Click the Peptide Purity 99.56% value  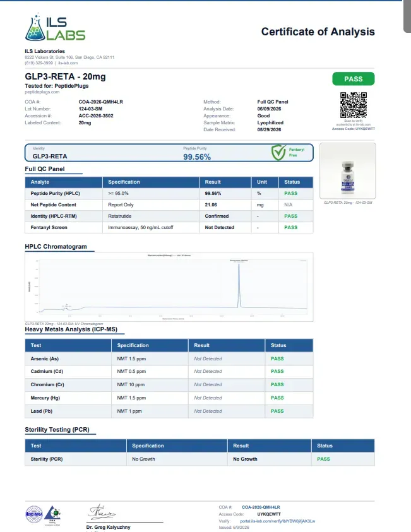tap(197, 157)
